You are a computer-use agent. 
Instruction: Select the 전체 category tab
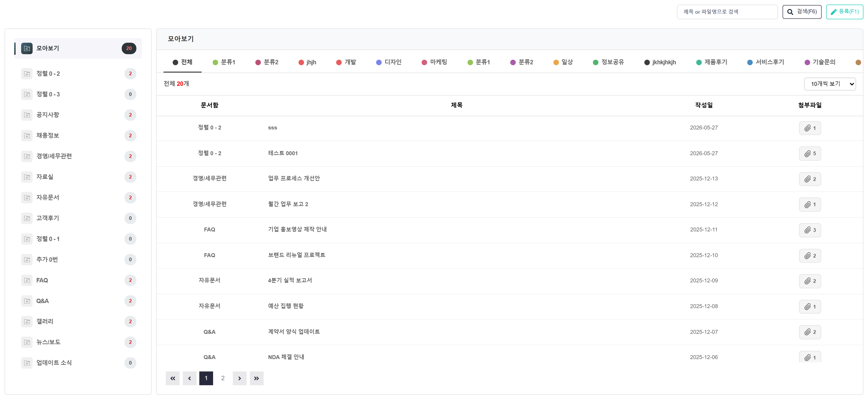(183, 62)
